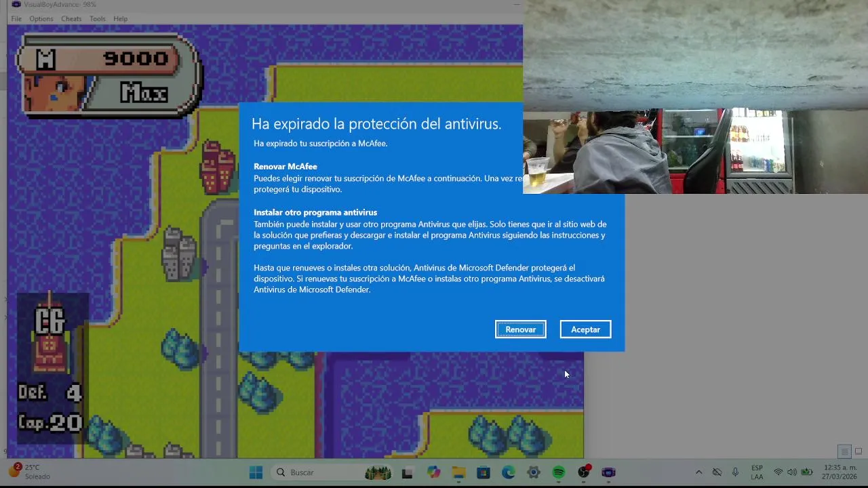Click Aceptar to dismiss the antivirus dialog

coord(585,329)
